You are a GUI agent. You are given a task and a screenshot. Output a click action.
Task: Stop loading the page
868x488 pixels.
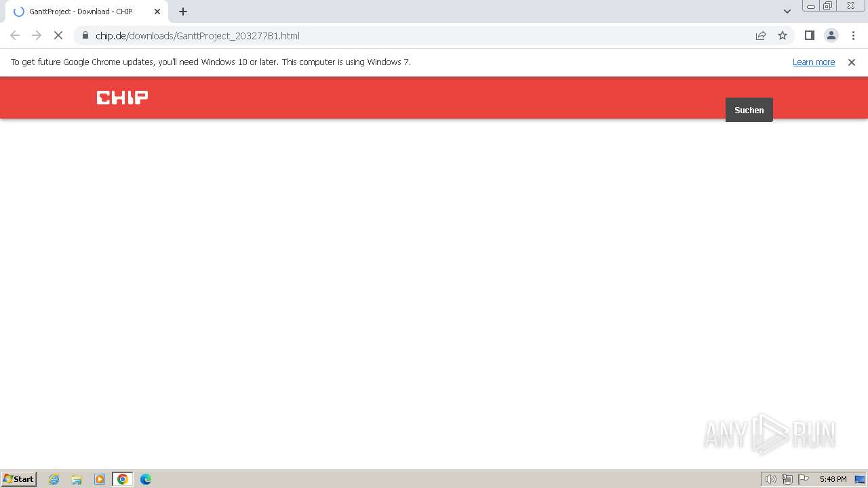(58, 35)
